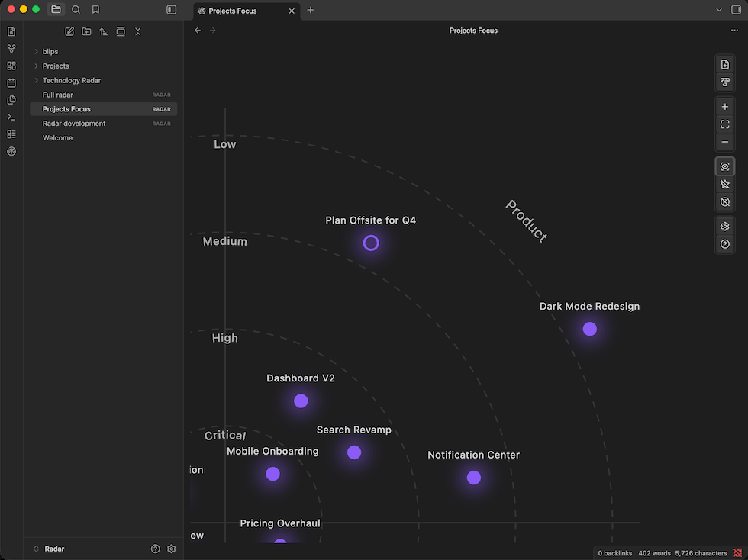Open the Full radar file
748x560 pixels.
point(104,95)
